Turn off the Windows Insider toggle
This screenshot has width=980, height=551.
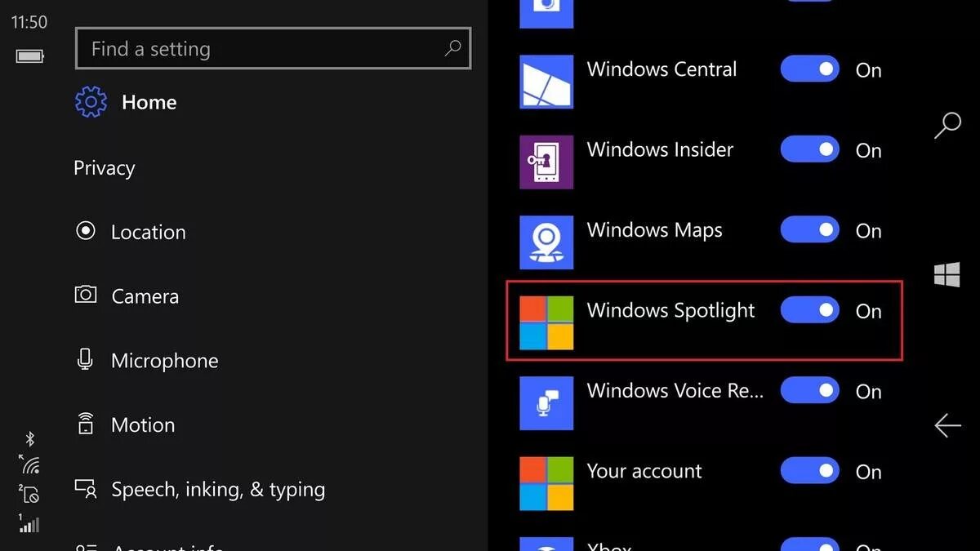coord(810,149)
